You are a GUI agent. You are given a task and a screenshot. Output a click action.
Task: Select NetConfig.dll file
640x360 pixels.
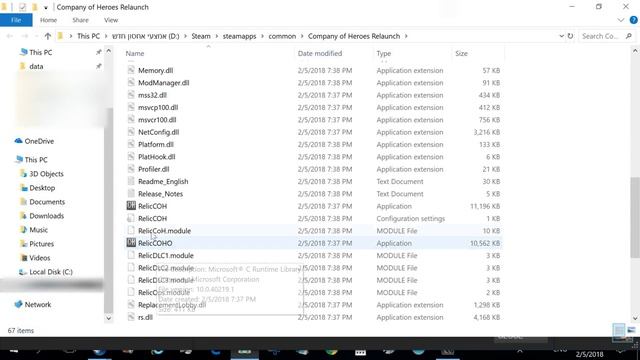tap(158, 132)
